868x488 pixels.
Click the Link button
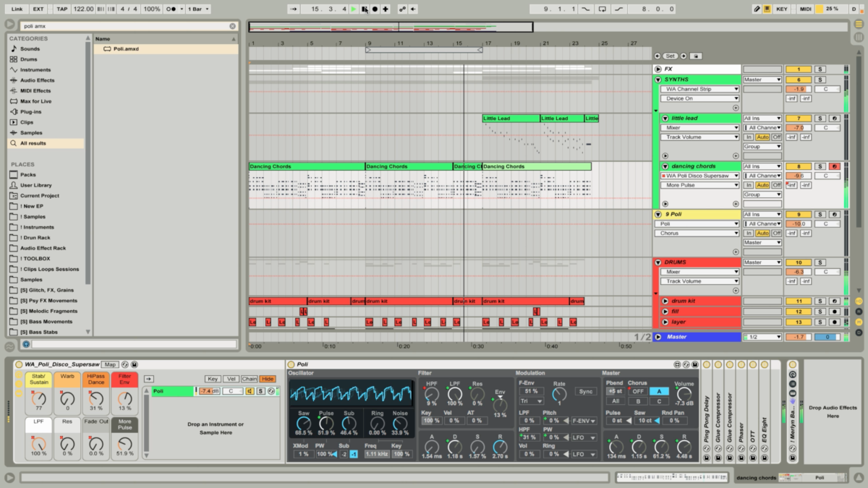[x=17, y=9]
